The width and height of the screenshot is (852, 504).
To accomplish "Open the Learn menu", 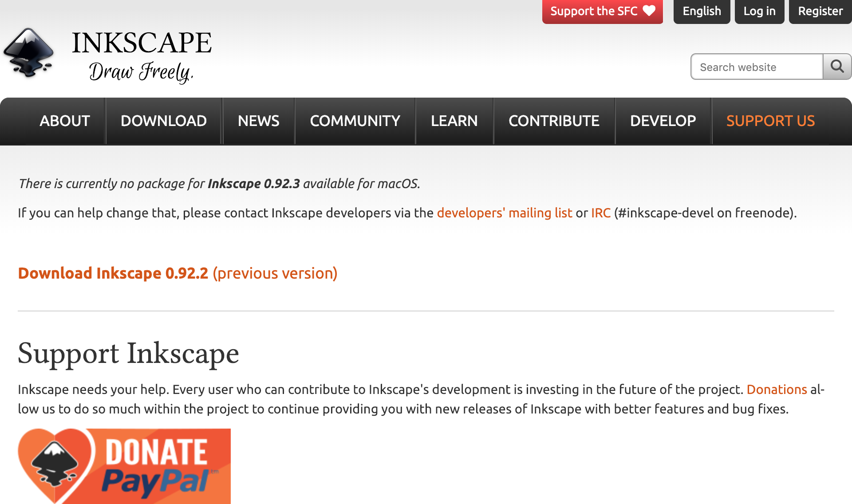I will pyautogui.click(x=454, y=121).
